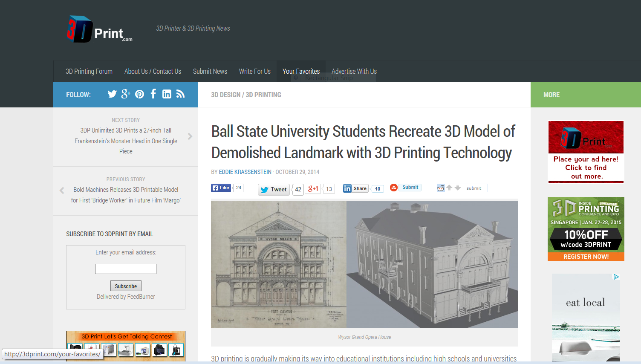641x364 pixels.
Task: Open the Pinterest follow icon
Action: pos(139,94)
